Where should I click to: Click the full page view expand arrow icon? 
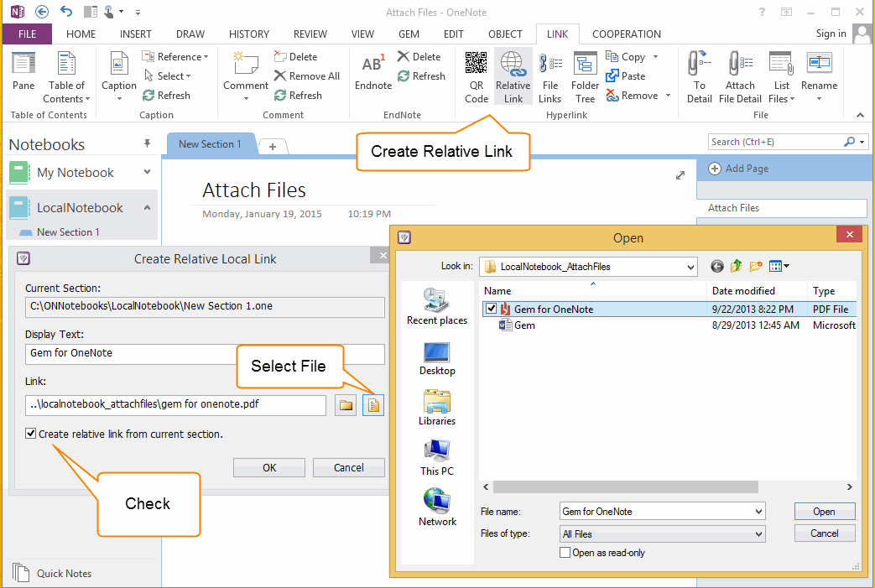(680, 175)
